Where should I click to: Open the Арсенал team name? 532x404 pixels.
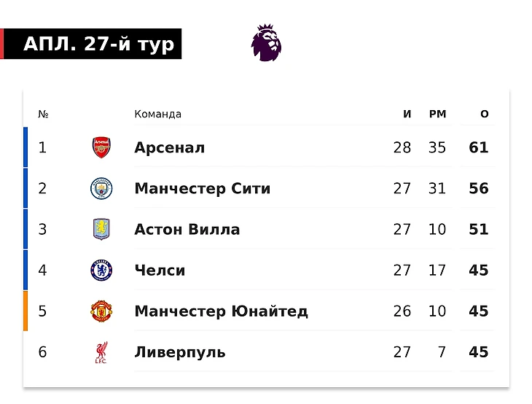click(x=169, y=148)
